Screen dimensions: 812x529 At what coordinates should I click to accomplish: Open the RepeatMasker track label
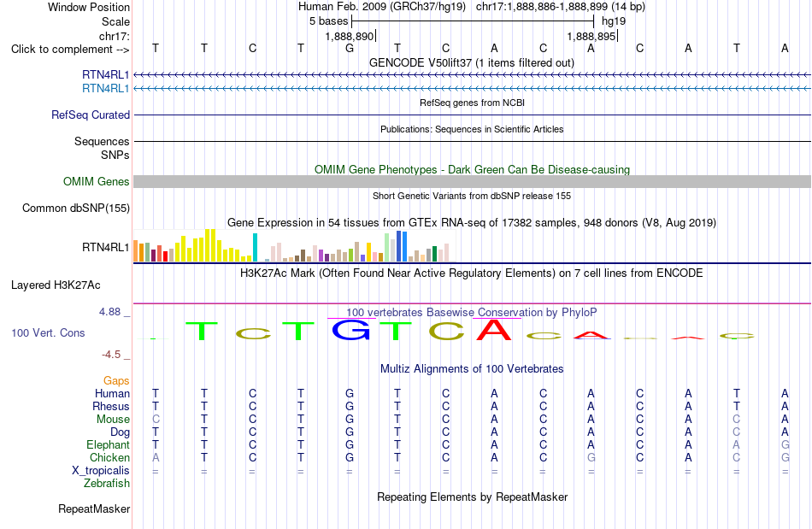[94, 508]
